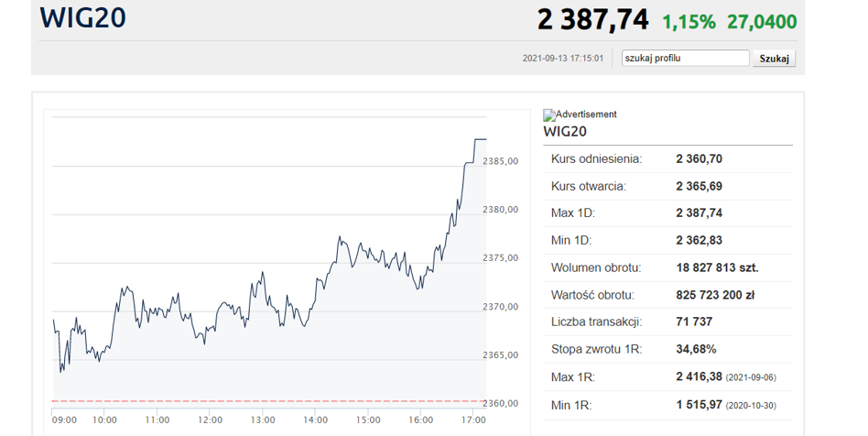The height and width of the screenshot is (436, 868).
Task: Click the 'Max 1D:' label
Action: click(573, 213)
